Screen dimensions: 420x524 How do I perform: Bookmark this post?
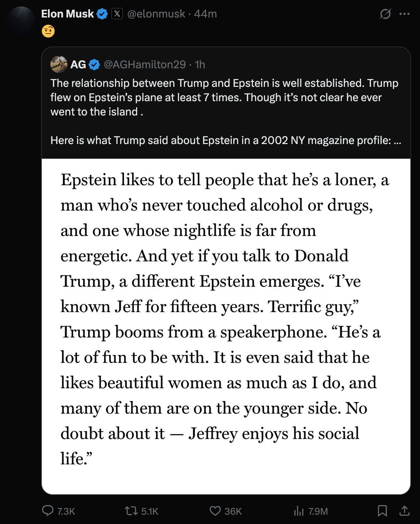click(382, 511)
